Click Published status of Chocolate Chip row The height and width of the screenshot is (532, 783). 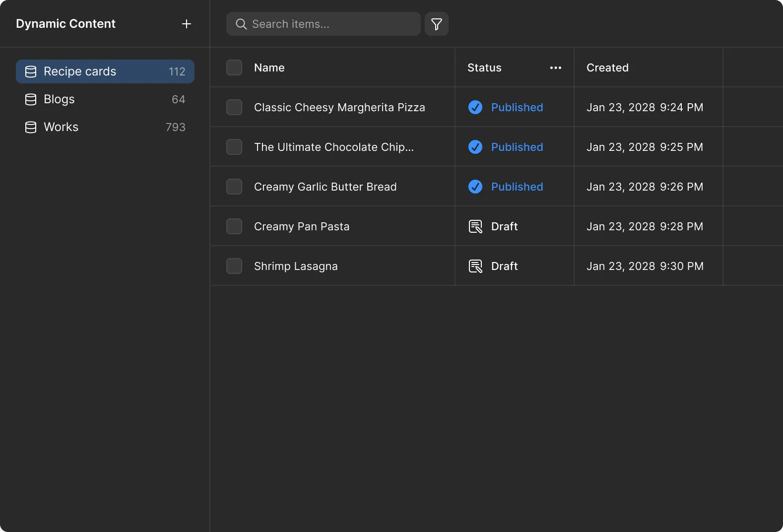(517, 147)
